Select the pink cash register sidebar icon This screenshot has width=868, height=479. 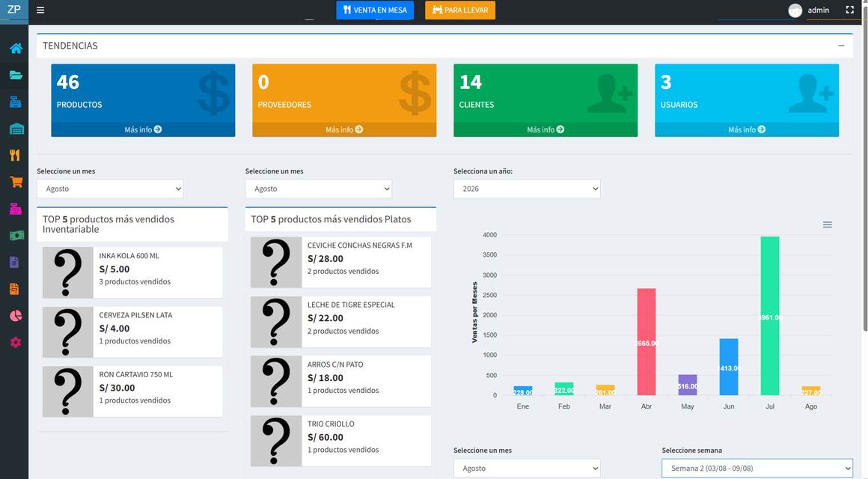pyautogui.click(x=16, y=209)
